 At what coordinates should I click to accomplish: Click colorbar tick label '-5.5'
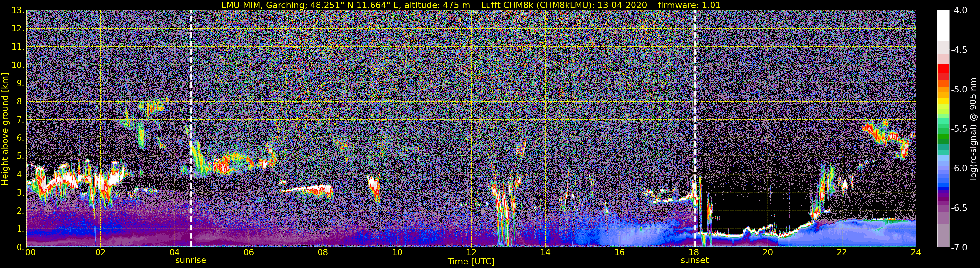[x=959, y=129]
